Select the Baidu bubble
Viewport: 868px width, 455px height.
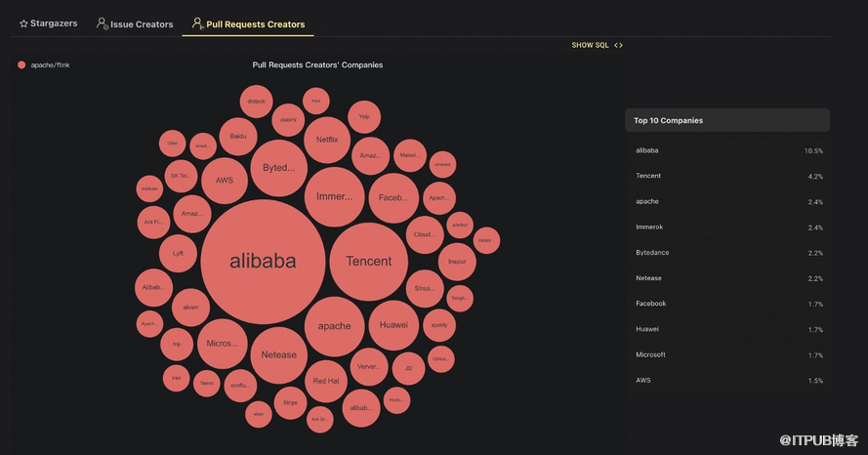[x=238, y=136]
